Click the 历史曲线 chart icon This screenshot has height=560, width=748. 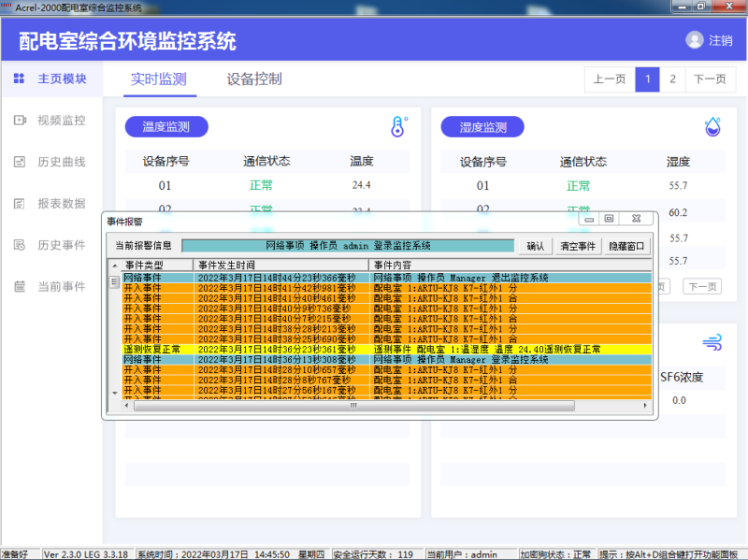click(x=19, y=162)
